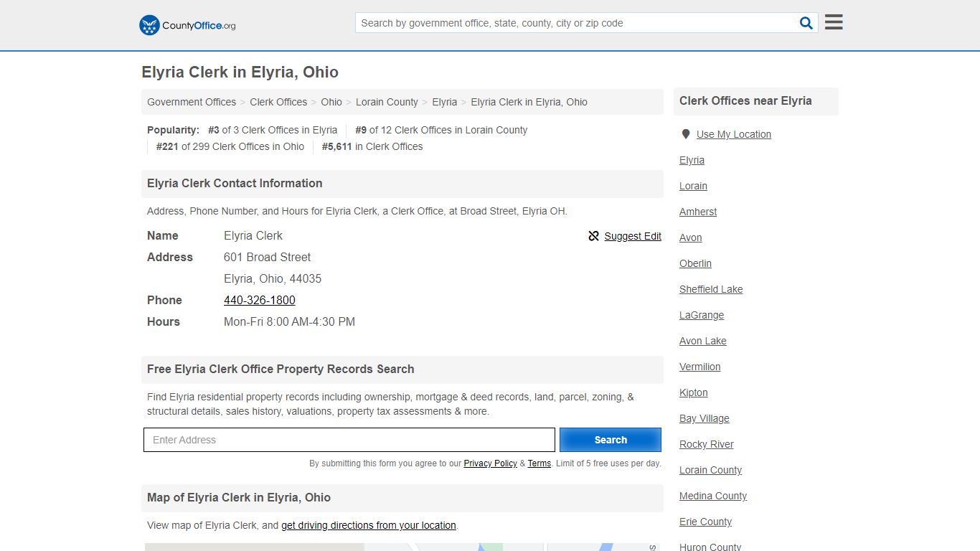Click Map of Elyria Clerk heading
This screenshot has height=551, width=980.
pyautogui.click(x=239, y=497)
